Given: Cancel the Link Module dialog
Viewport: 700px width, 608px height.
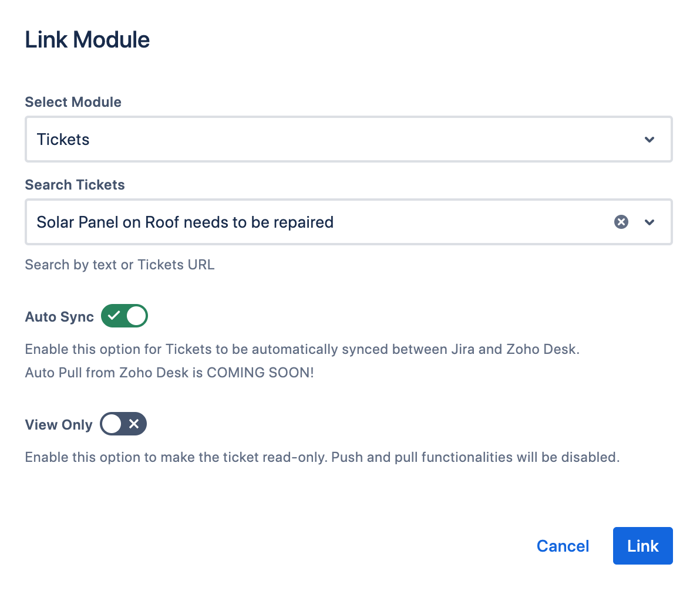Looking at the screenshot, I should tap(563, 546).
